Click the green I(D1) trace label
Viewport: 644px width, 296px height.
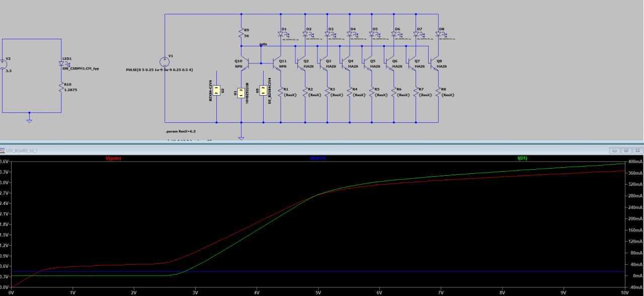[x=522, y=159]
